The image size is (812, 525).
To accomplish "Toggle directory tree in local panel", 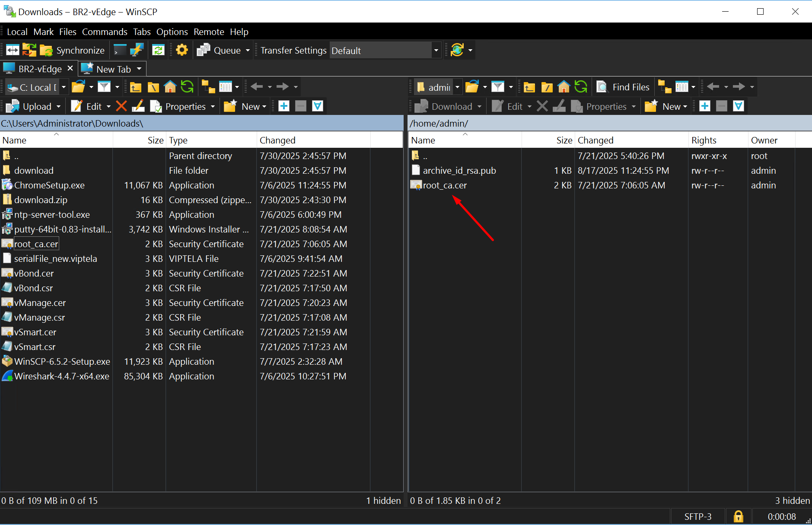I will [208, 87].
